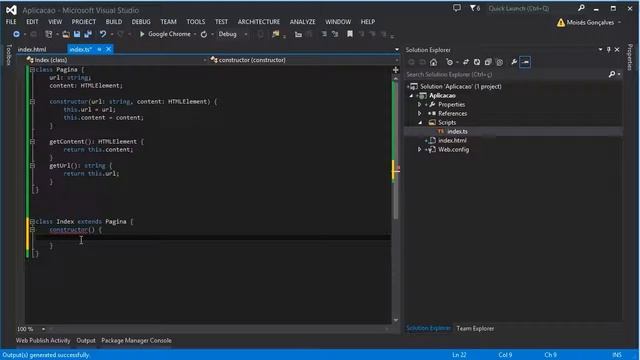Image resolution: width=640 pixels, height=360 pixels.
Task: Toggle Show All Files in Solution Explorer
Action: click(x=499, y=62)
